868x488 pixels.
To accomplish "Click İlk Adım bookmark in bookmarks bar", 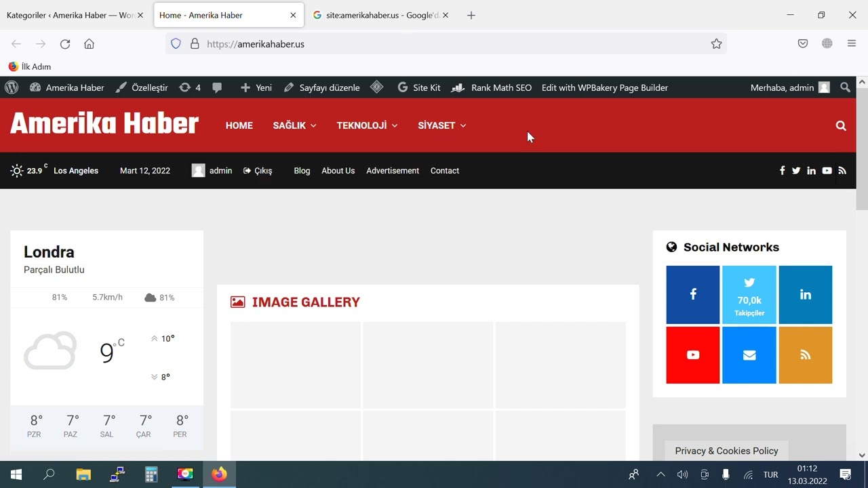I will tap(30, 66).
